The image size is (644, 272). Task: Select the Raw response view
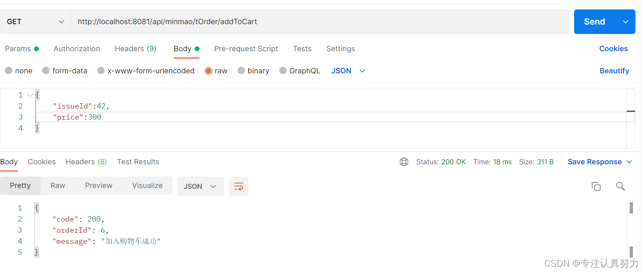coord(58,186)
